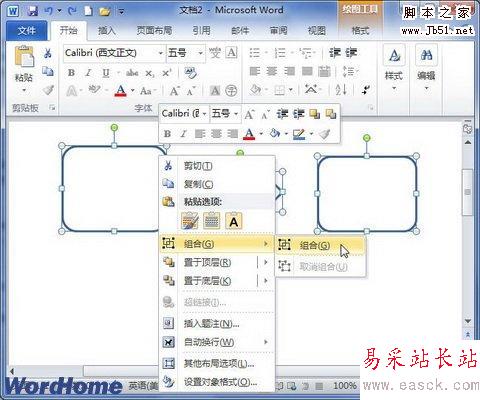Click the Sort A-Z icon in ribbon

point(341,90)
